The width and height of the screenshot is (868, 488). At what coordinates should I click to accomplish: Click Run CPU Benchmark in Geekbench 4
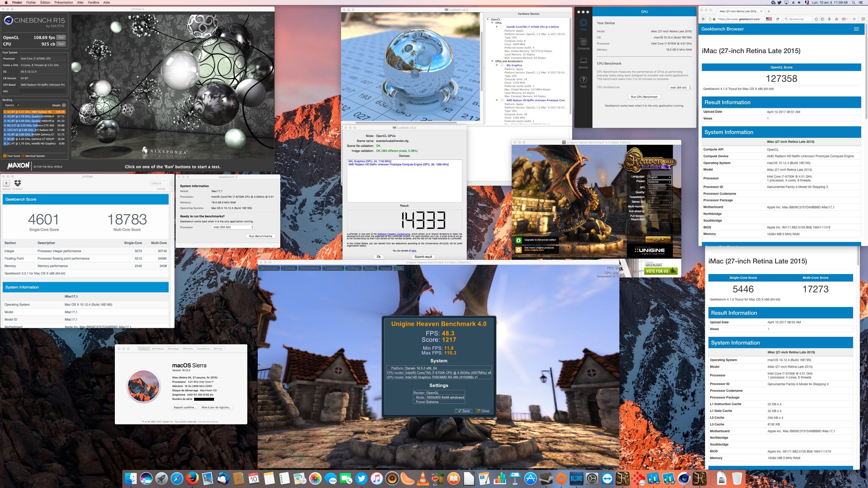tap(644, 97)
